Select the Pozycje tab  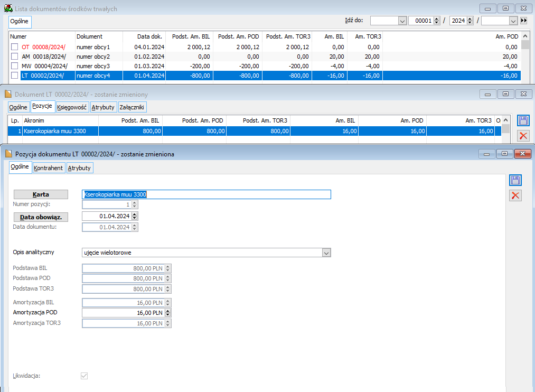[x=42, y=106]
